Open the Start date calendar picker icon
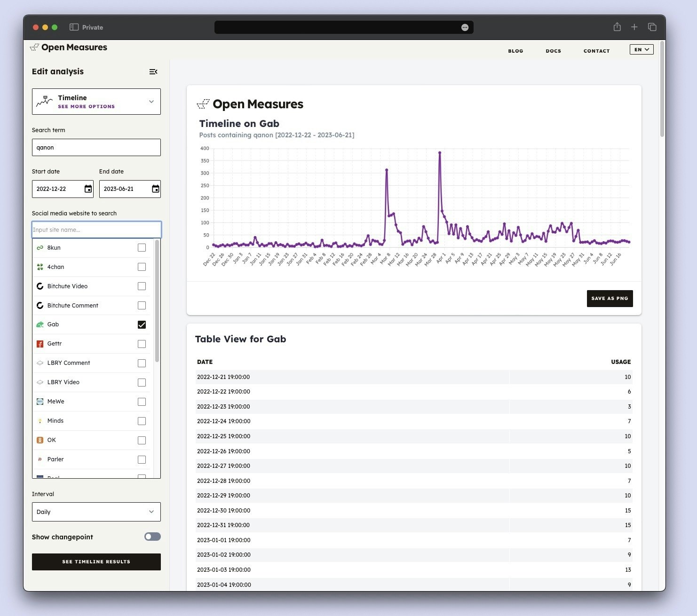Image resolution: width=697 pixels, height=616 pixels. click(88, 189)
